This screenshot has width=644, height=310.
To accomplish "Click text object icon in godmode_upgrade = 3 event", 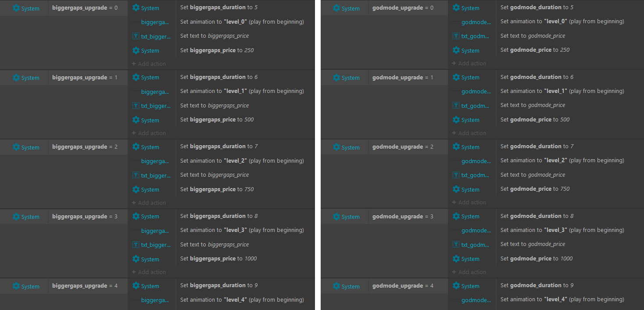I will (456, 245).
